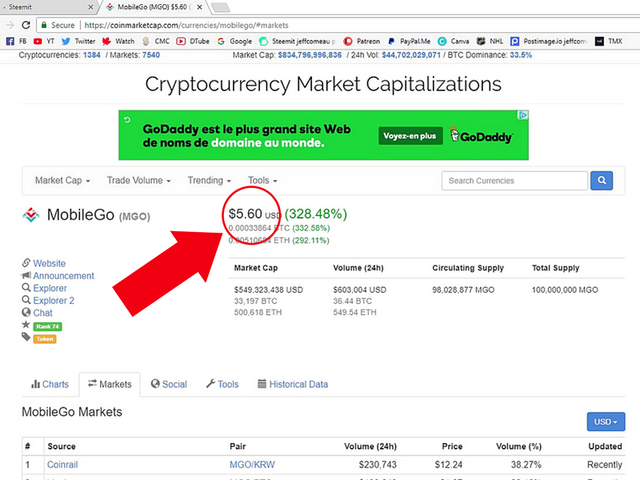Click the Voyez-en plus ad button
This screenshot has height=480, width=640.
[x=410, y=136]
